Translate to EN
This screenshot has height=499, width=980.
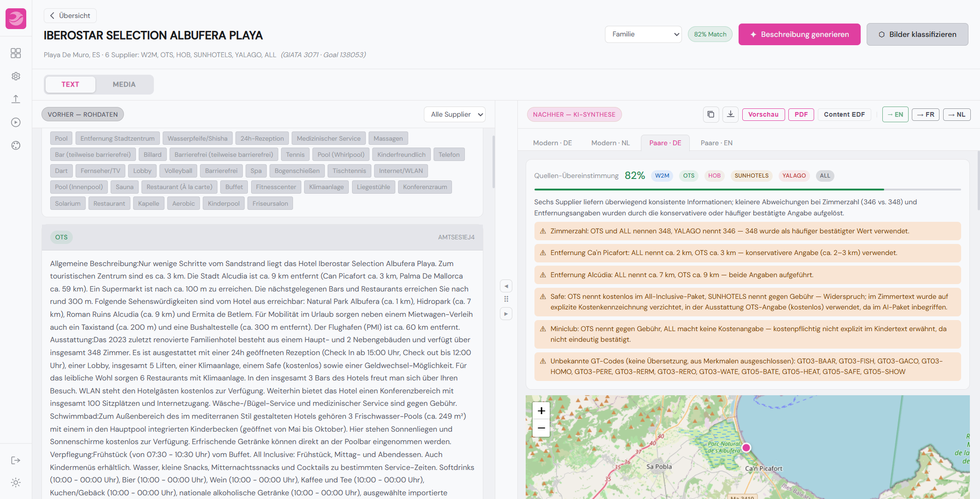point(895,114)
